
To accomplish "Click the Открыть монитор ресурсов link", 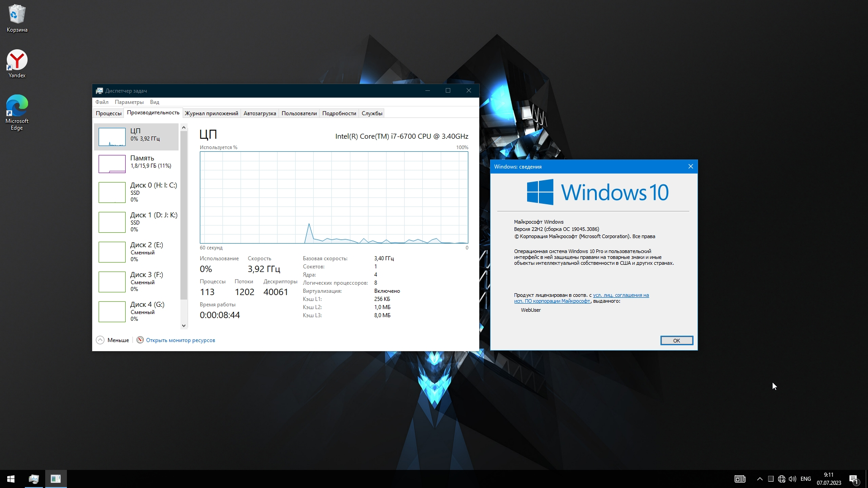I will point(180,340).
